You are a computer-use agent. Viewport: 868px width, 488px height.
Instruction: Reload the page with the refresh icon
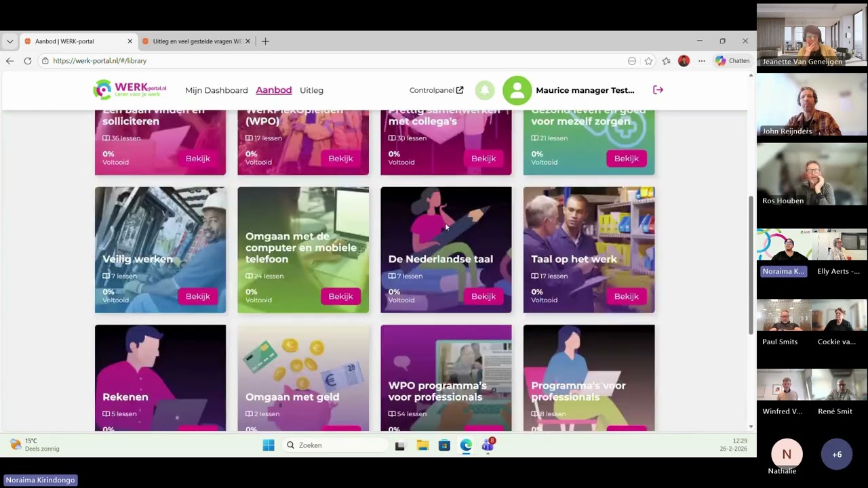[x=28, y=61]
